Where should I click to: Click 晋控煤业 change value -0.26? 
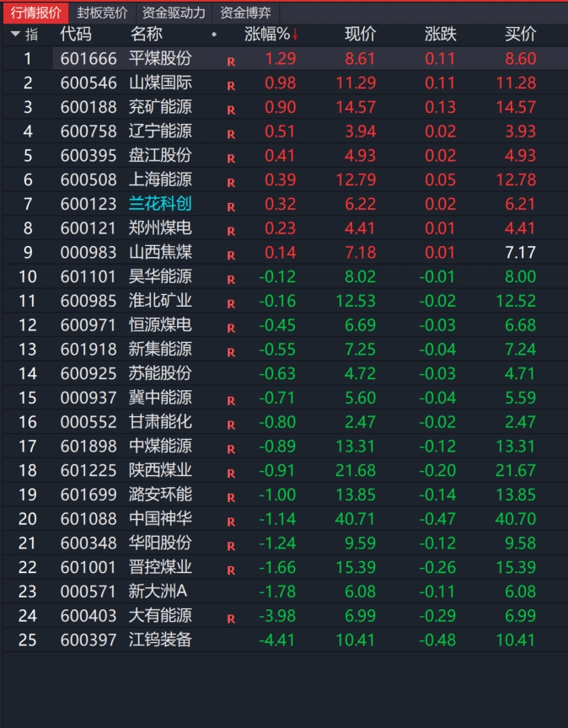pos(437,567)
